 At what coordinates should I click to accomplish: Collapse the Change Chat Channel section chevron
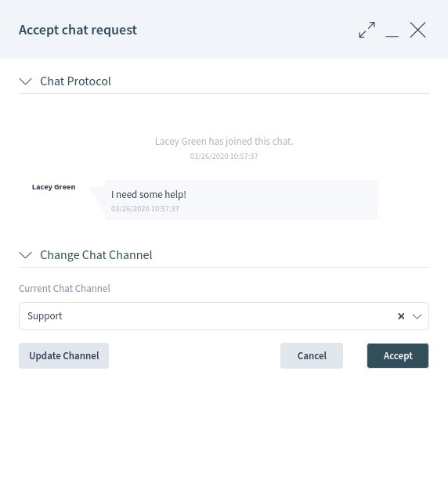click(x=25, y=255)
